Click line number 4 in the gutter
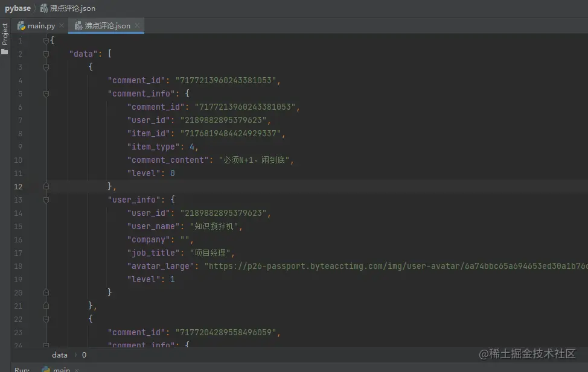Screen dimensions: 588x372 click(x=20, y=81)
